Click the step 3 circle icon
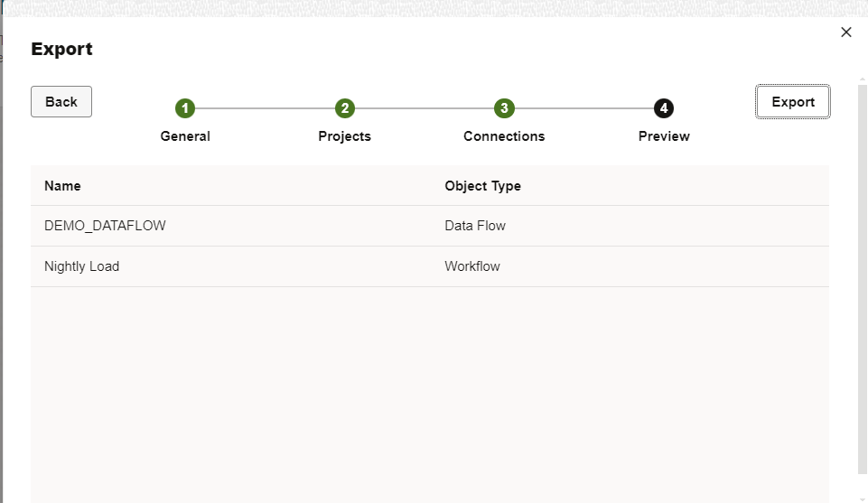This screenshot has width=868, height=503. coord(504,108)
